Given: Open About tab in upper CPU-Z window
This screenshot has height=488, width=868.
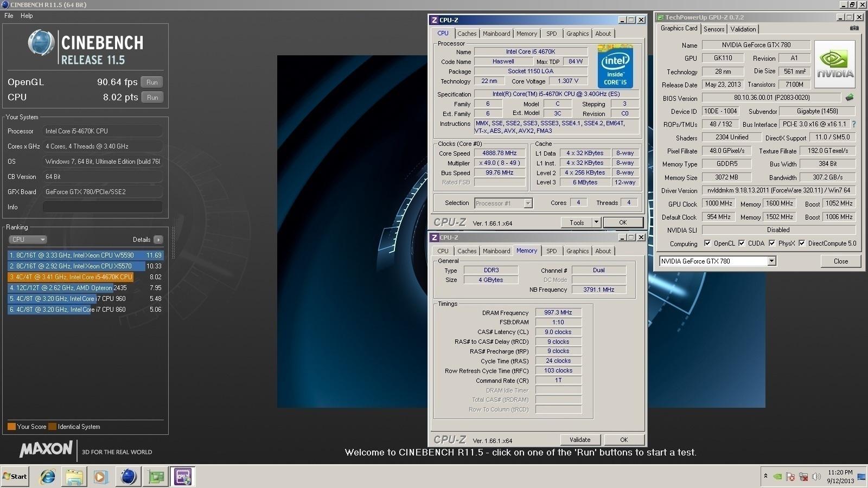Looking at the screenshot, I should 603,34.
